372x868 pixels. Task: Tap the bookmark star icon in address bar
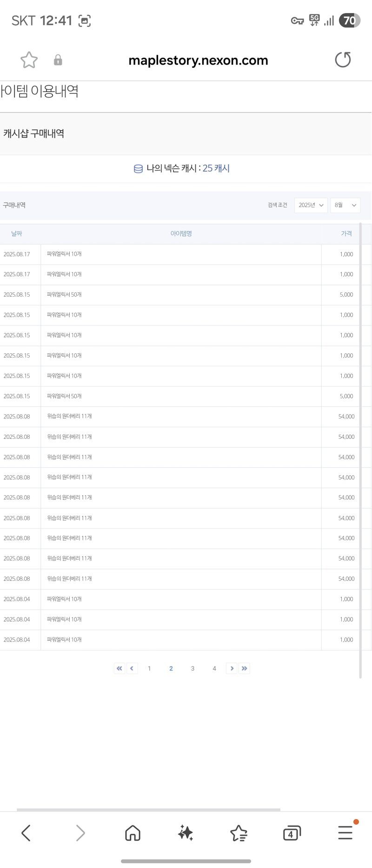tap(29, 60)
